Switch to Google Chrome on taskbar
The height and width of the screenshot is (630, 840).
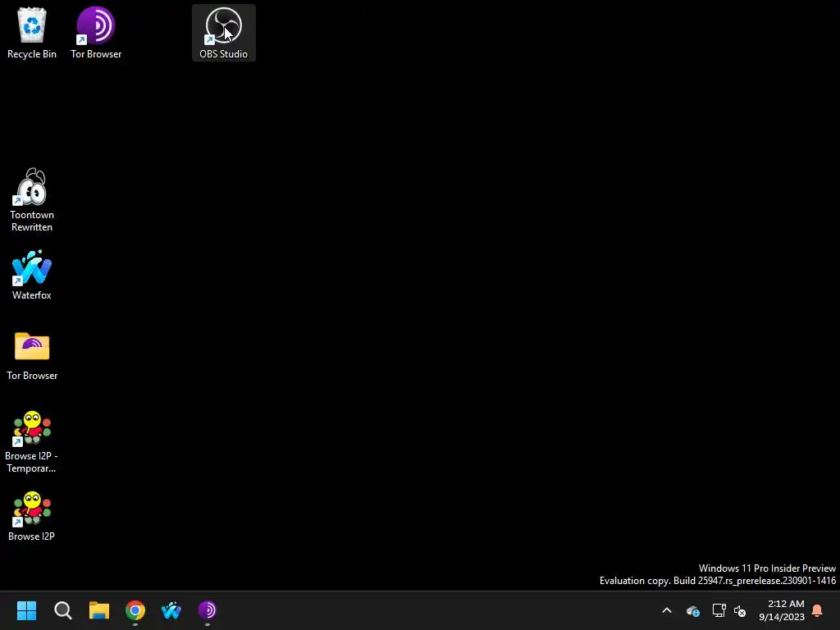[x=135, y=610]
